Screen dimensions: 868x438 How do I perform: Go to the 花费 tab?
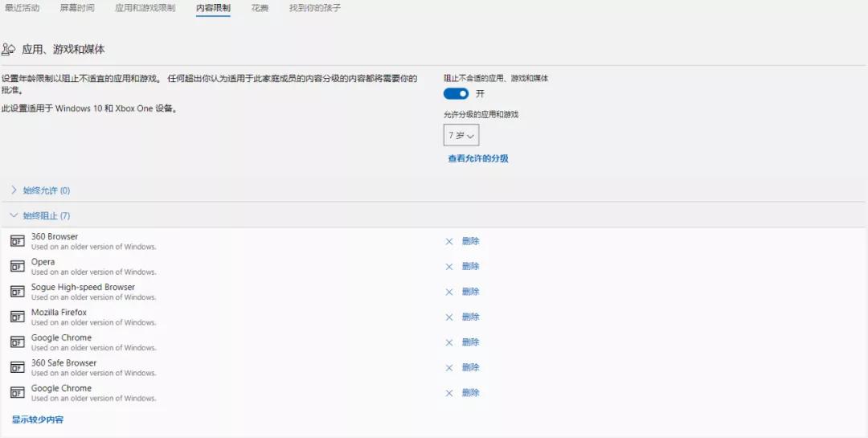[260, 8]
